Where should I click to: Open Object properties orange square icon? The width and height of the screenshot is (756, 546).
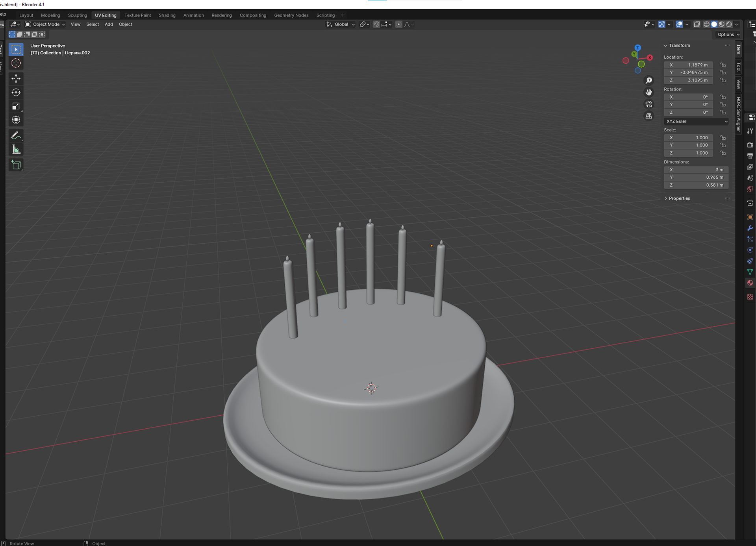[x=750, y=217]
